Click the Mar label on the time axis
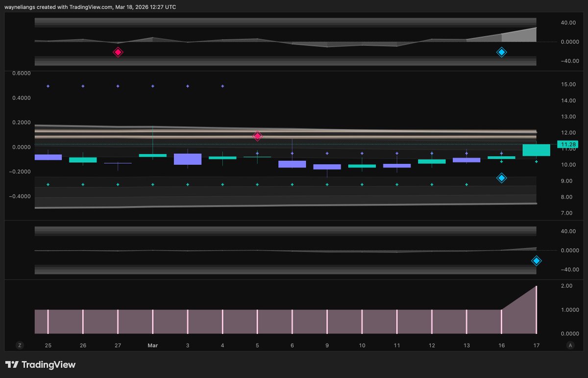This screenshot has width=588, height=378. pos(153,346)
